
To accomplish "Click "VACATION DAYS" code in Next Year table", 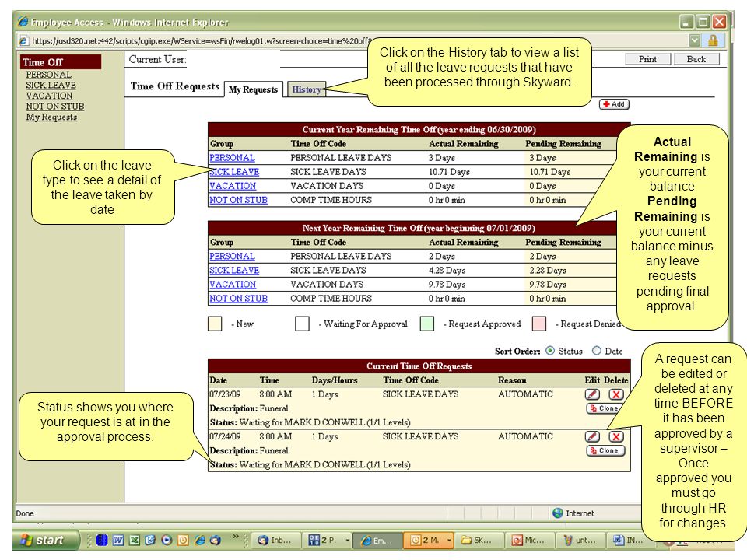I will point(327,285).
